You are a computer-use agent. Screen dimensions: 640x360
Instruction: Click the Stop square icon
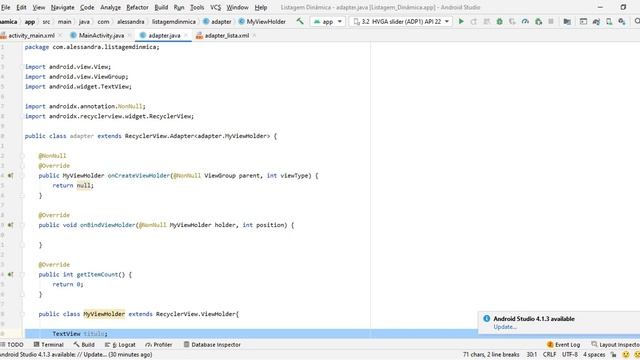coord(551,21)
